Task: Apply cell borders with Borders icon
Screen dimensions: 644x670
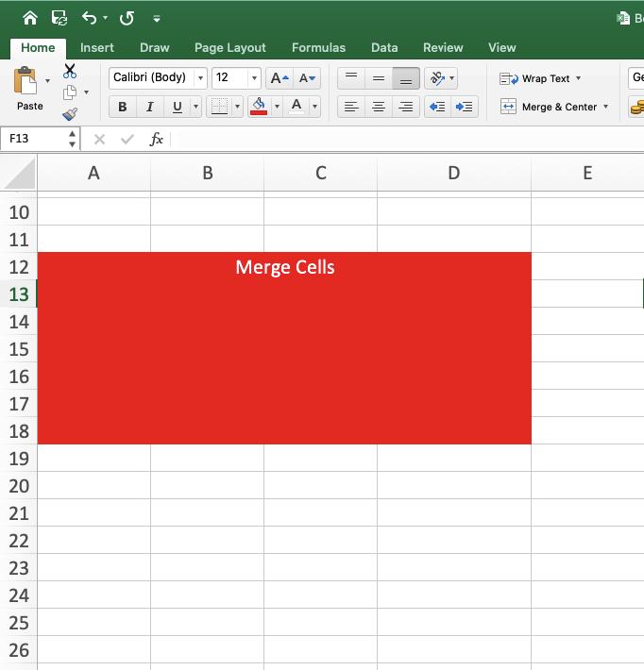Action: coord(219,107)
